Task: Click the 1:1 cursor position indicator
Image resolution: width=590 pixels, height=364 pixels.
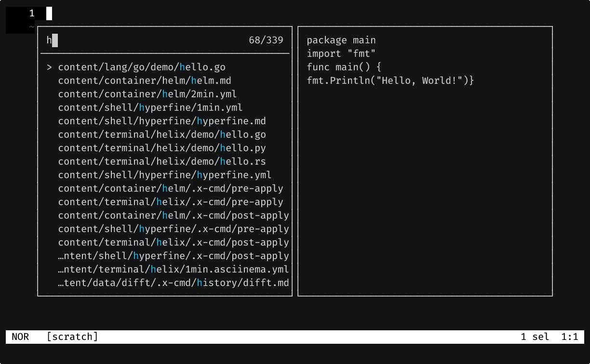Action: tap(571, 337)
